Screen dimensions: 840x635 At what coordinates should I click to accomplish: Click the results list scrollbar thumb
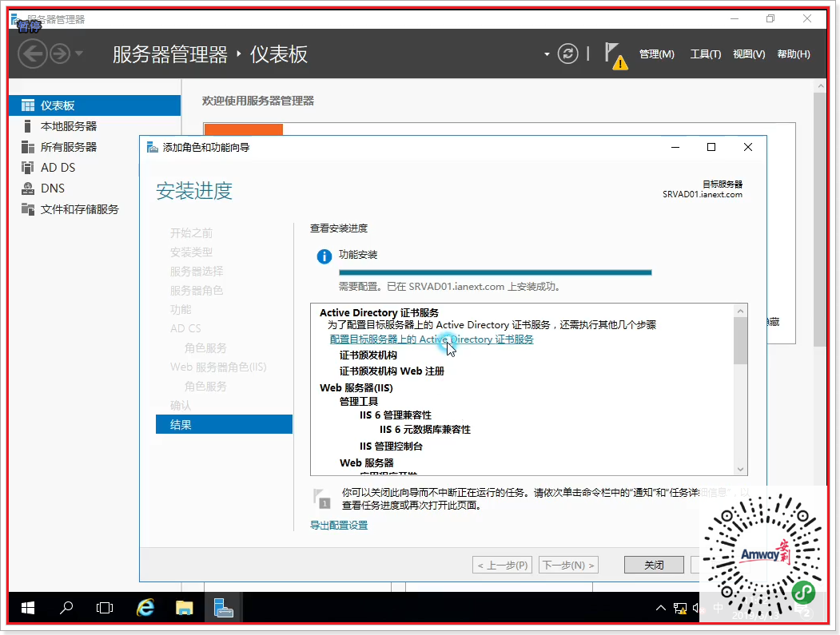740,340
